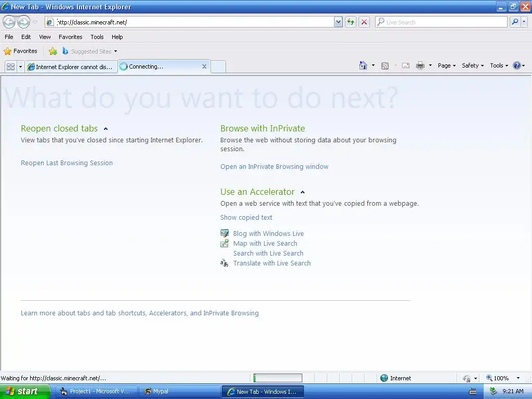Close the Connecting tab

pos(204,66)
